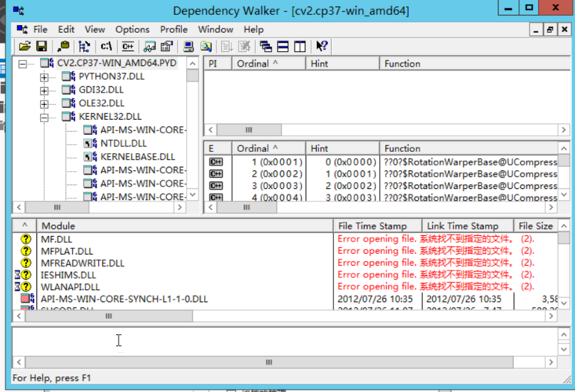The width and height of the screenshot is (575, 392).
Task: Click scroll-right arrow of imports pane
Action: [x=564, y=129]
